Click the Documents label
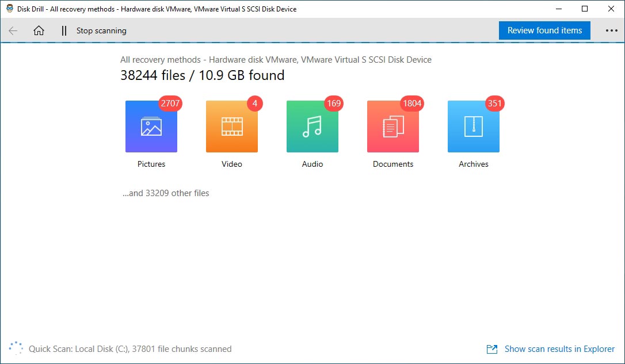Image resolution: width=625 pixels, height=364 pixels. pyautogui.click(x=392, y=164)
